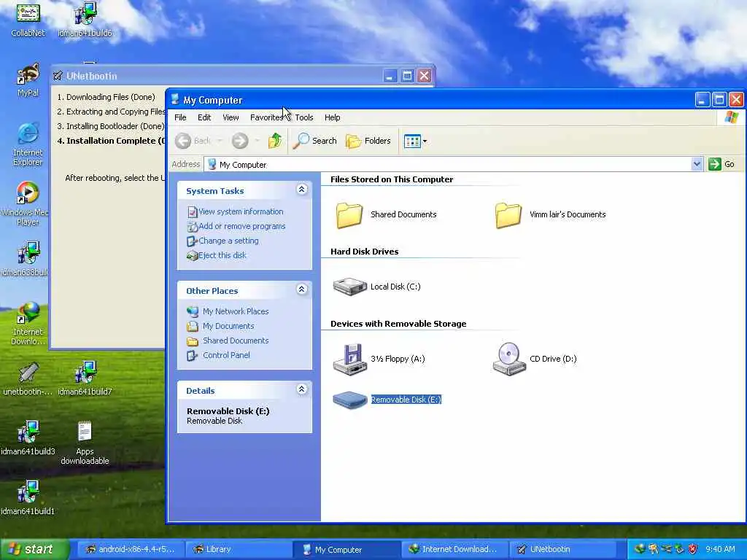
Task: Open the Tools menu
Action: pyautogui.click(x=304, y=117)
